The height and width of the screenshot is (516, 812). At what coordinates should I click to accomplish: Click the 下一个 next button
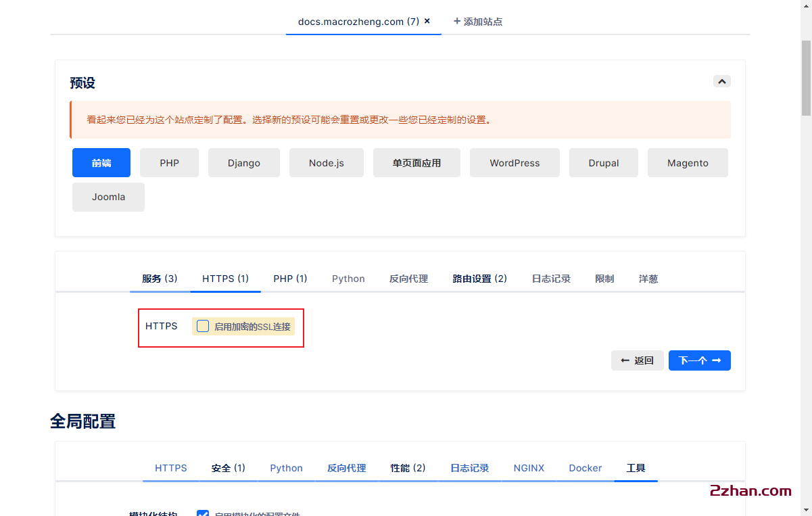[x=699, y=360]
